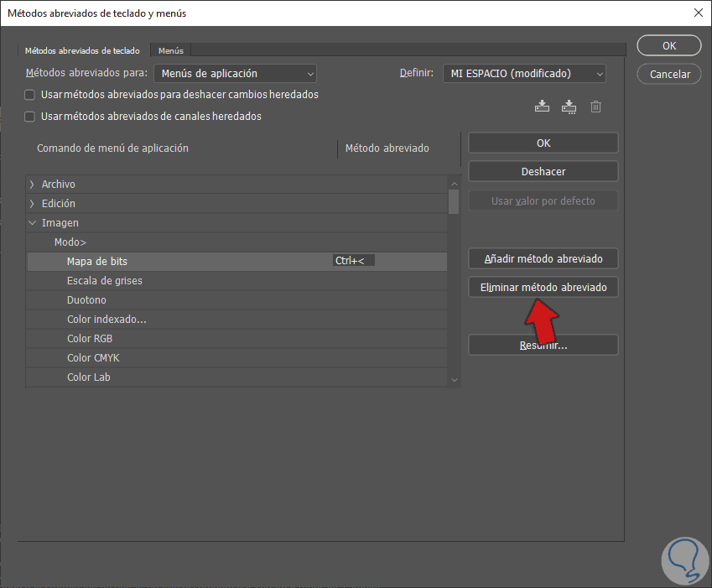Image resolution: width=712 pixels, height=588 pixels.
Task: Close the keyboard shortcuts dialog
Action: [699, 13]
